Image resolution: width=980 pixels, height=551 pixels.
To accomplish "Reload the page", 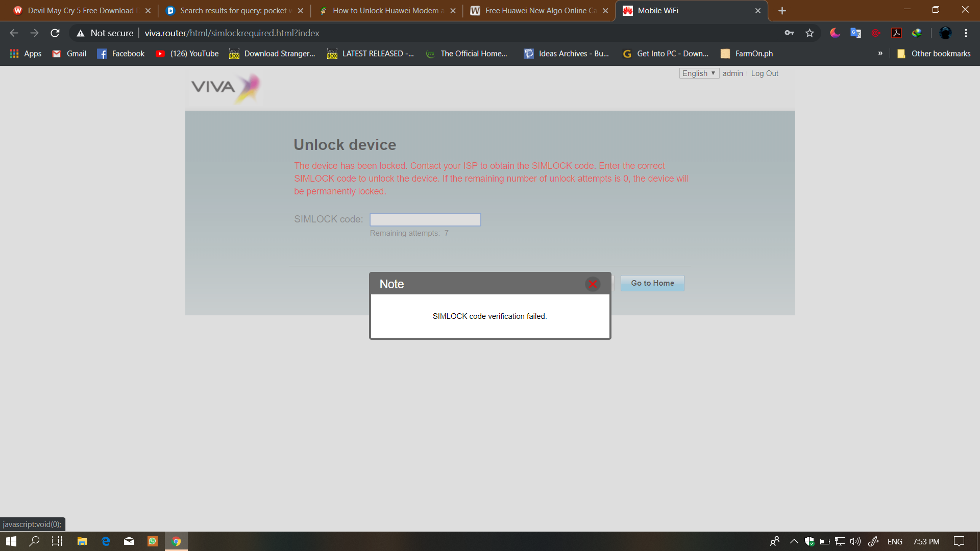I will 55,33.
